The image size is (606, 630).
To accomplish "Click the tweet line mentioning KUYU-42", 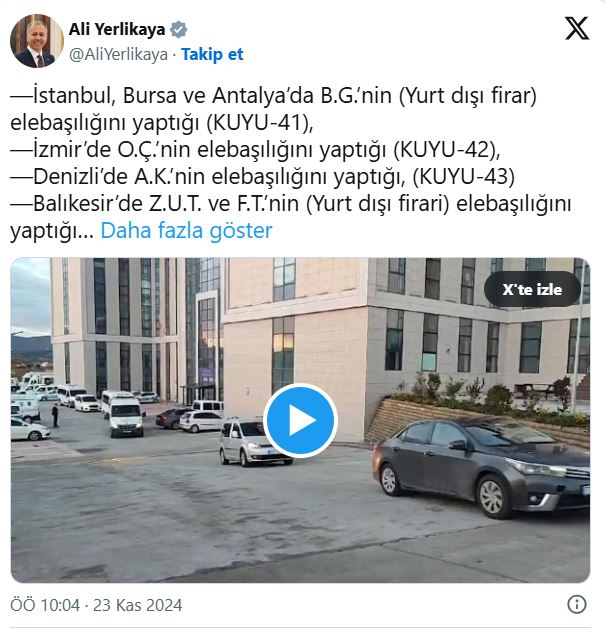I will (255, 149).
